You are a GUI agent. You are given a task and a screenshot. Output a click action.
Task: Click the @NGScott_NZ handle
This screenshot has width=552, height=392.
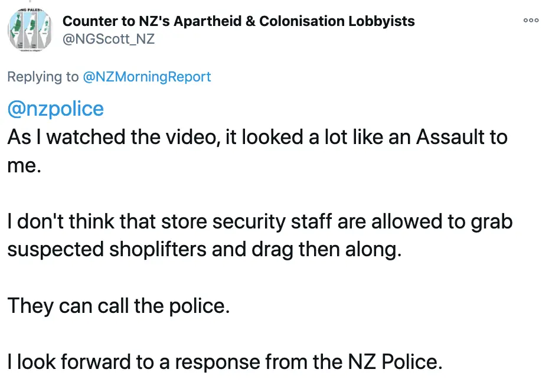[x=109, y=39]
